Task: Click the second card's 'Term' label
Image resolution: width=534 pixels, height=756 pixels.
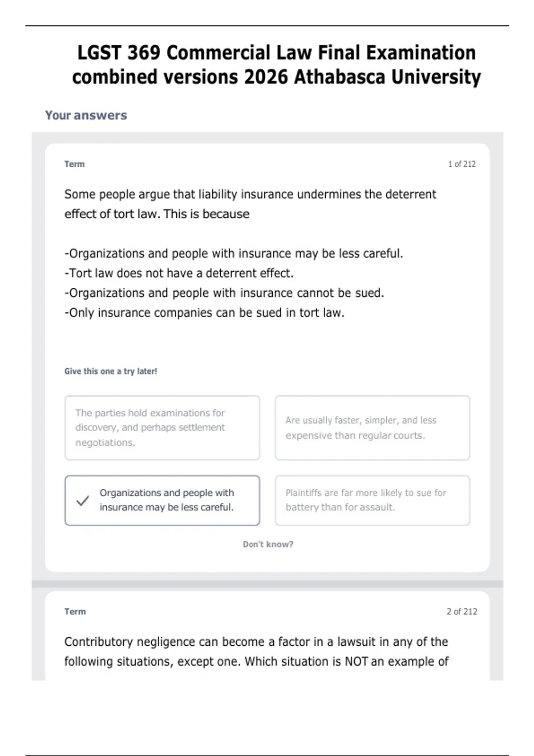Action: pos(75,611)
